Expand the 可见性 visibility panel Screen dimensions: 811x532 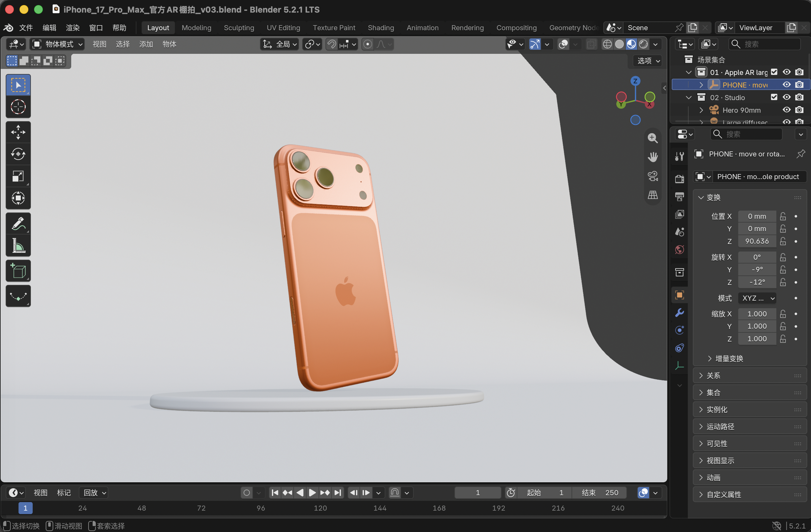750,444
